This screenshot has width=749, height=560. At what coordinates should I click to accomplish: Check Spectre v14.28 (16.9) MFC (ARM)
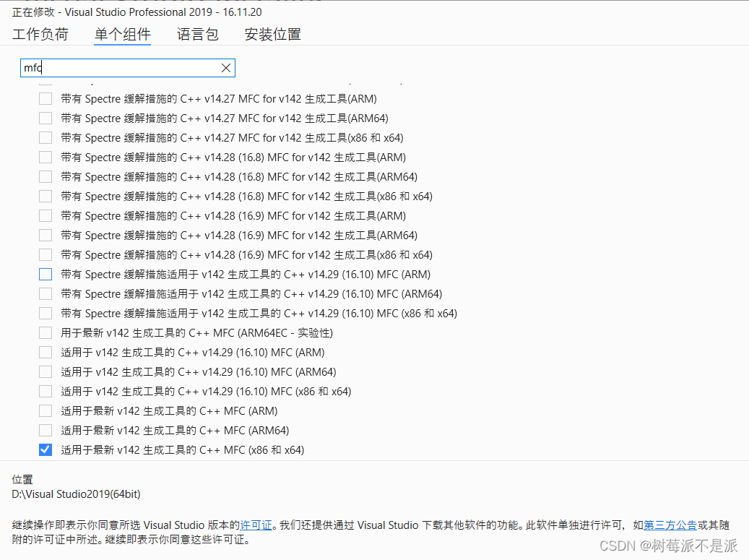pyautogui.click(x=46, y=216)
